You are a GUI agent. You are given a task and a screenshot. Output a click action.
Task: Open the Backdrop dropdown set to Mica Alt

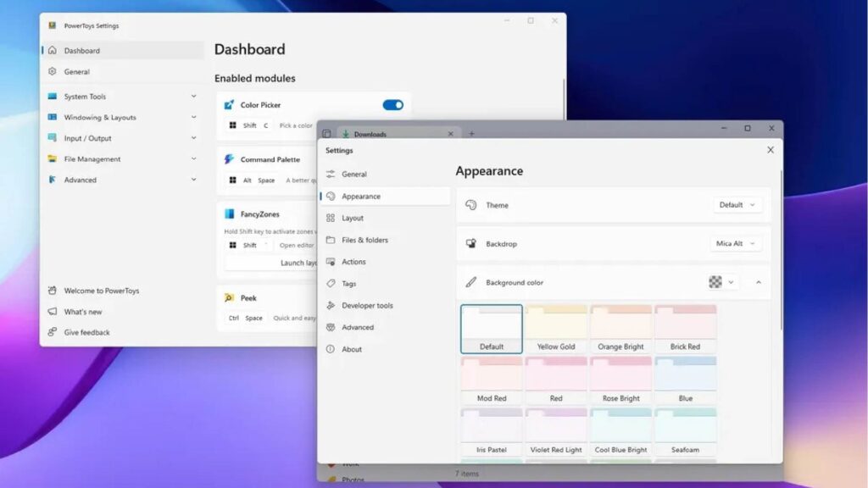[x=736, y=244]
